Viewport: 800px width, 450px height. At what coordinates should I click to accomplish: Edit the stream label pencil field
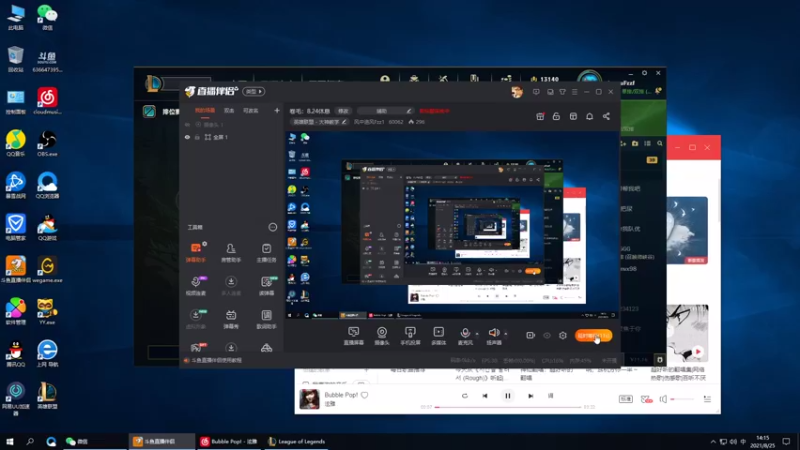point(385,111)
